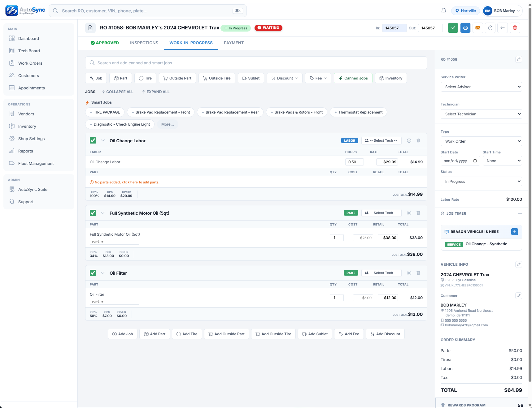This screenshot has width=532, height=408.
Task: Print the repair order
Action: (465, 28)
